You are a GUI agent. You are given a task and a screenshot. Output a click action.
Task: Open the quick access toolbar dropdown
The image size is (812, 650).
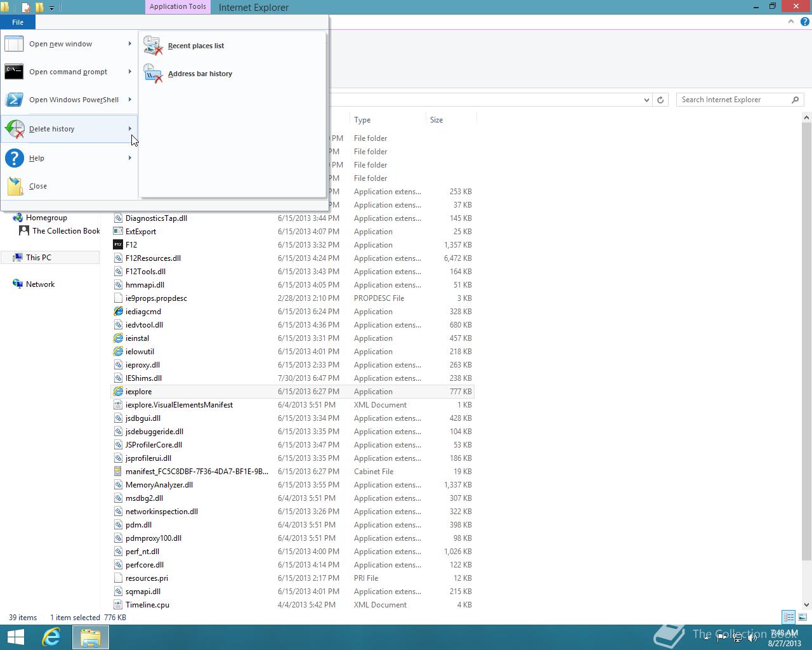click(x=51, y=8)
